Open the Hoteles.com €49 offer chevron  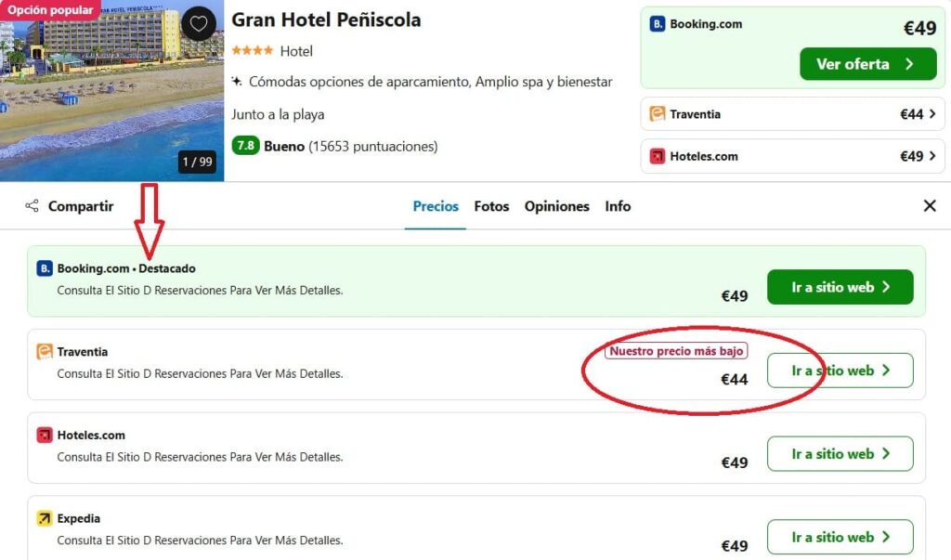[932, 156]
